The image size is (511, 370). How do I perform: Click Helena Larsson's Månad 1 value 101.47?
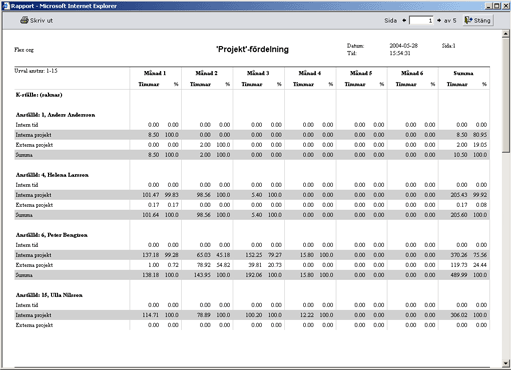pyautogui.click(x=151, y=195)
